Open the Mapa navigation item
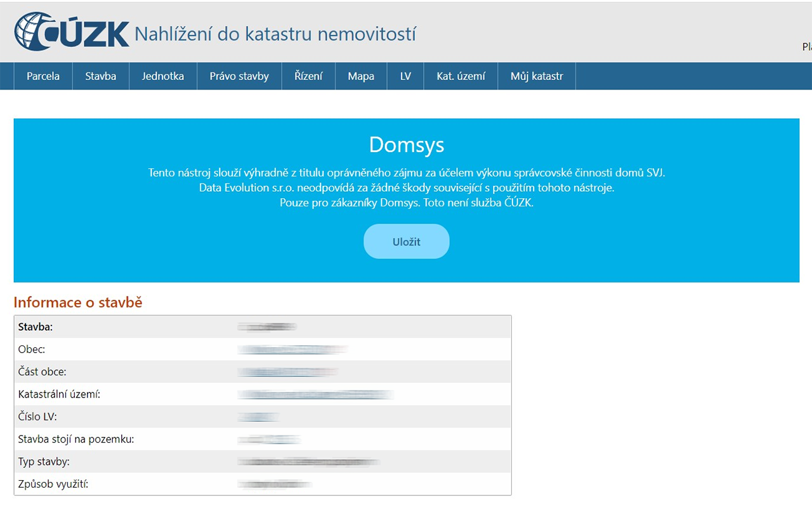 click(x=361, y=76)
